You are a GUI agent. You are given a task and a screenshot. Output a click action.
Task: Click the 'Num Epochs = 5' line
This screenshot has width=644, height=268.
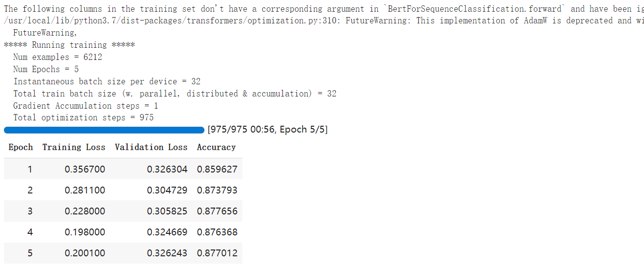[46, 69]
